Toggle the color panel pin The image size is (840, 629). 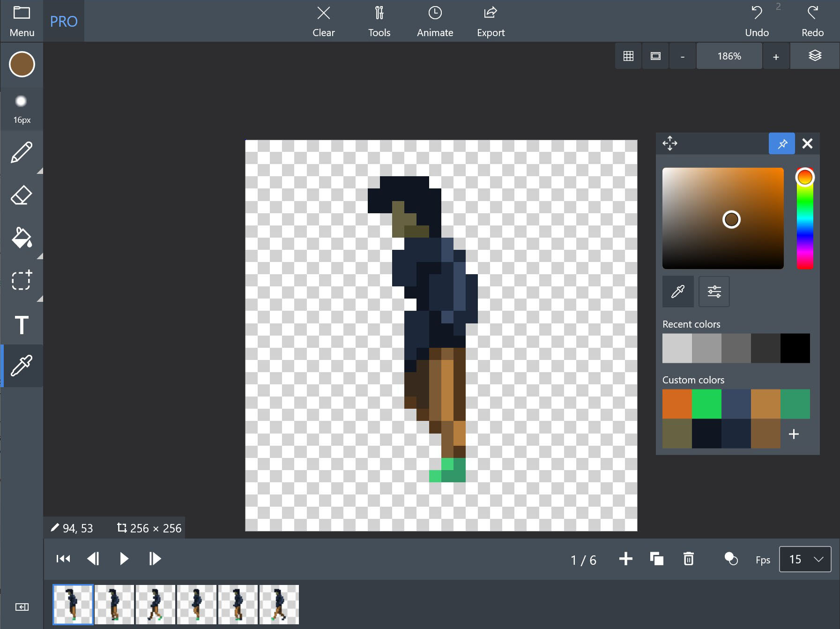click(782, 143)
